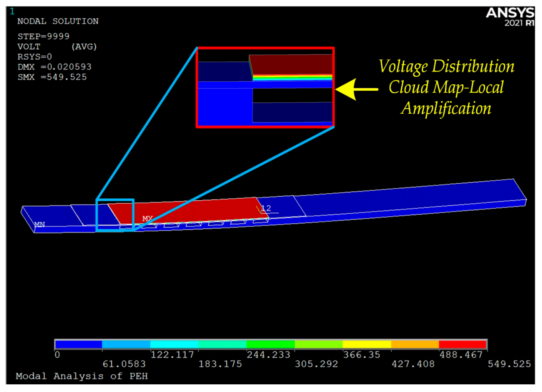Viewport: 542px width, 392px height.
Task: Click the ANSYS 2021 R1 logo
Action: point(510,17)
